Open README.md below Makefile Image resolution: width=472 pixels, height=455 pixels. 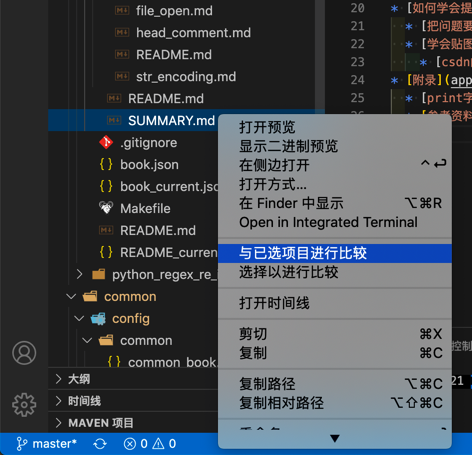pyautogui.click(x=158, y=230)
